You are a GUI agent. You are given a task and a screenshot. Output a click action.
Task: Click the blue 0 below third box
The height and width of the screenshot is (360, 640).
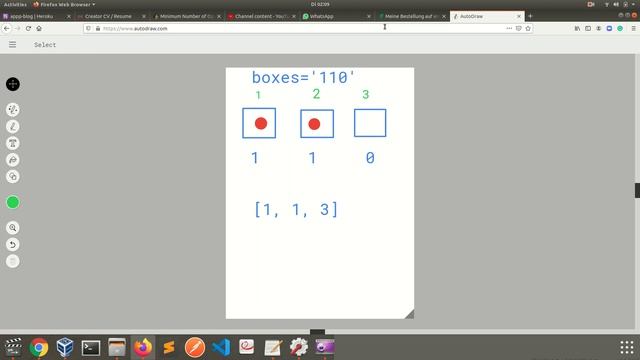pos(370,158)
